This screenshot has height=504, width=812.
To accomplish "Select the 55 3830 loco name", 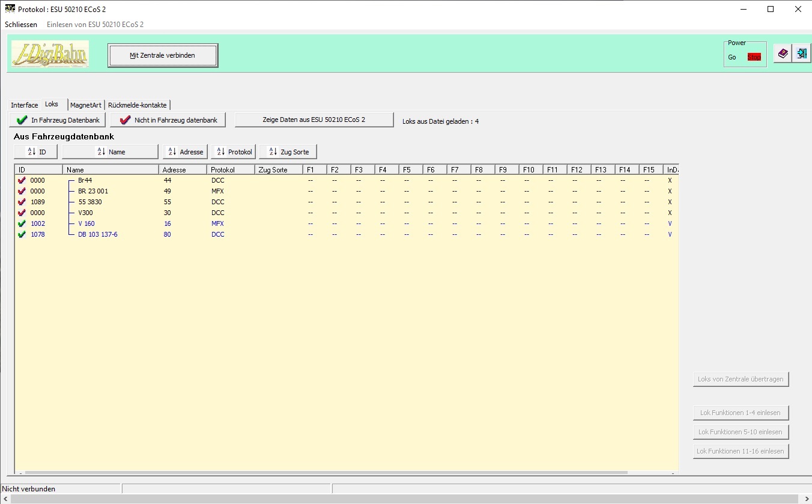I will point(90,202).
